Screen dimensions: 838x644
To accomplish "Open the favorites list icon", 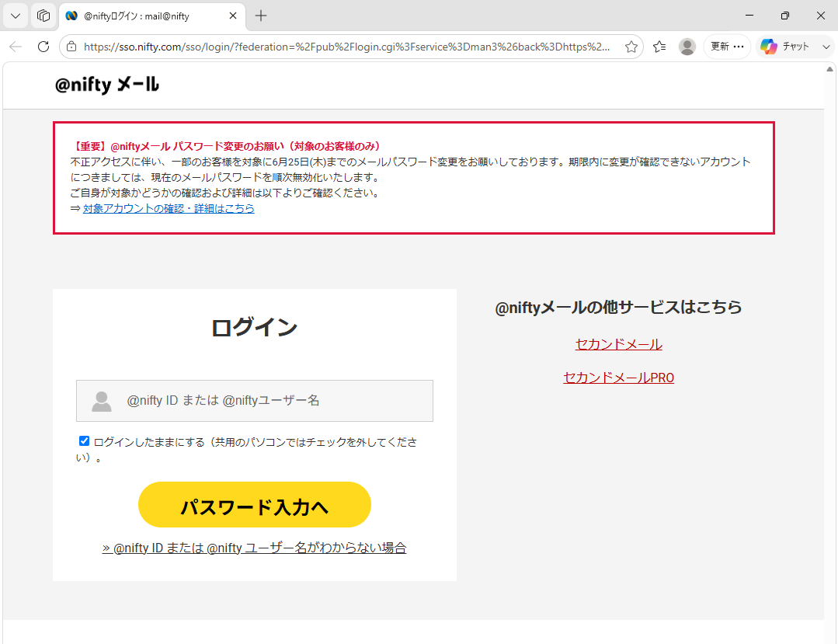I will pyautogui.click(x=659, y=47).
